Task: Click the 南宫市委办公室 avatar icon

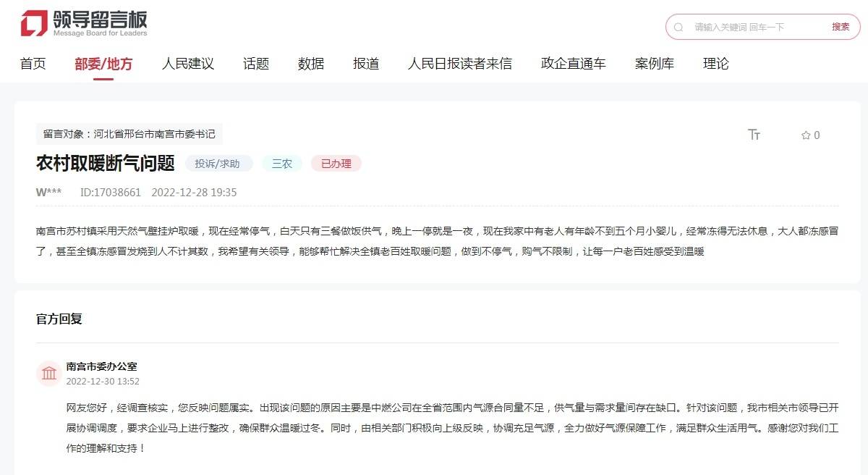Action: [49, 374]
